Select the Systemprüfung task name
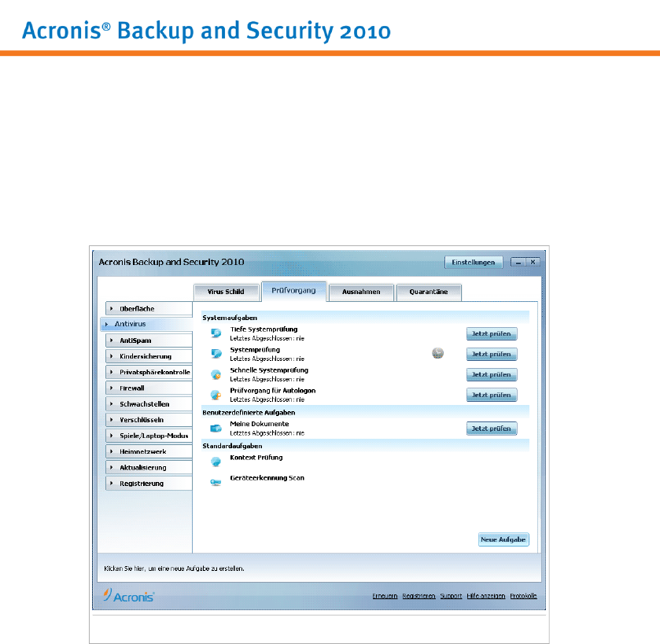 coord(255,350)
